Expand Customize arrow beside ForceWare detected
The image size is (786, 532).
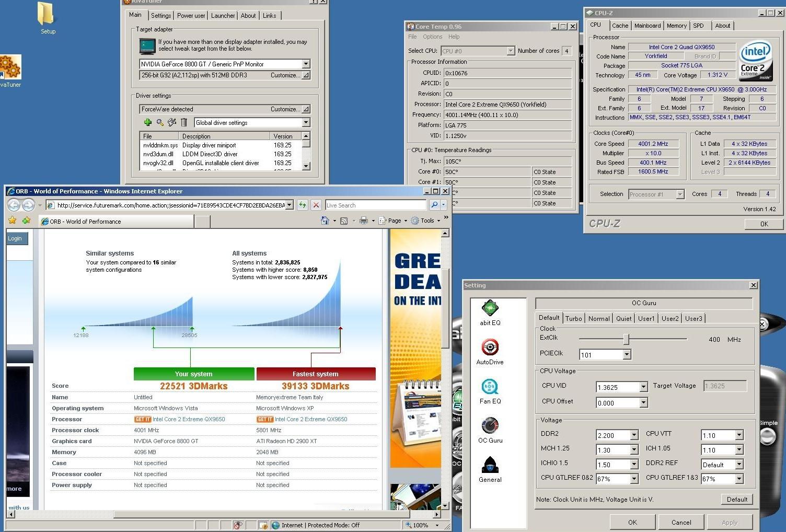(x=306, y=109)
